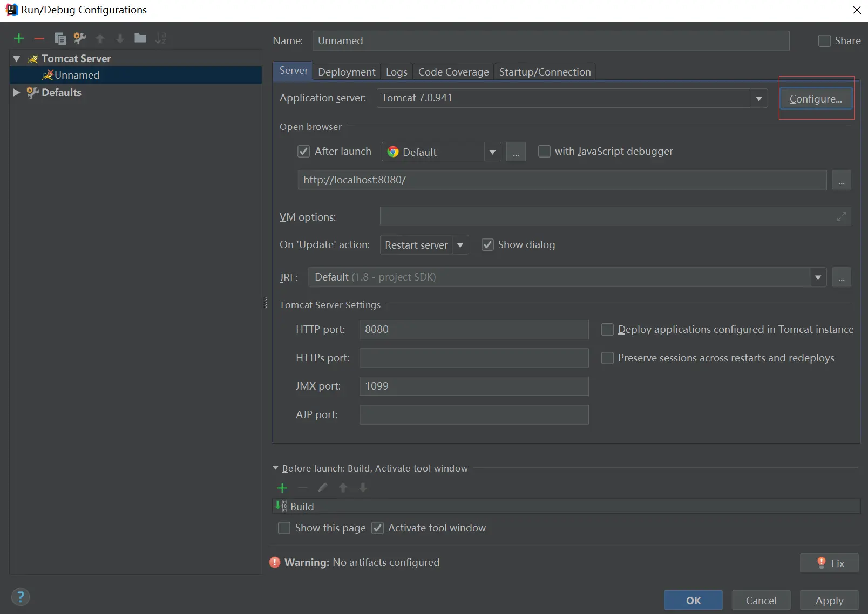The width and height of the screenshot is (868, 614).
Task: Move Before launch task down
Action: 363,488
